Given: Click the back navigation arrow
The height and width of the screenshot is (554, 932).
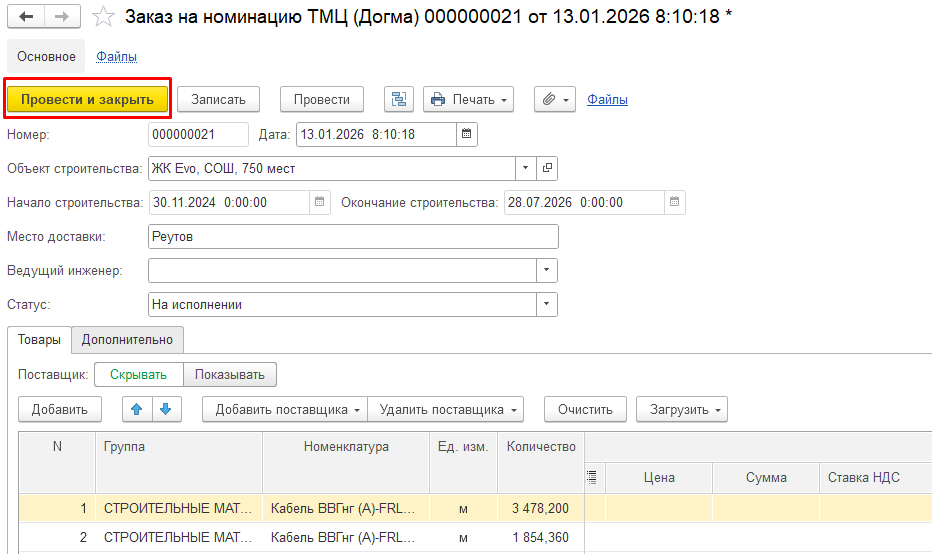Looking at the screenshot, I should coord(25,17).
